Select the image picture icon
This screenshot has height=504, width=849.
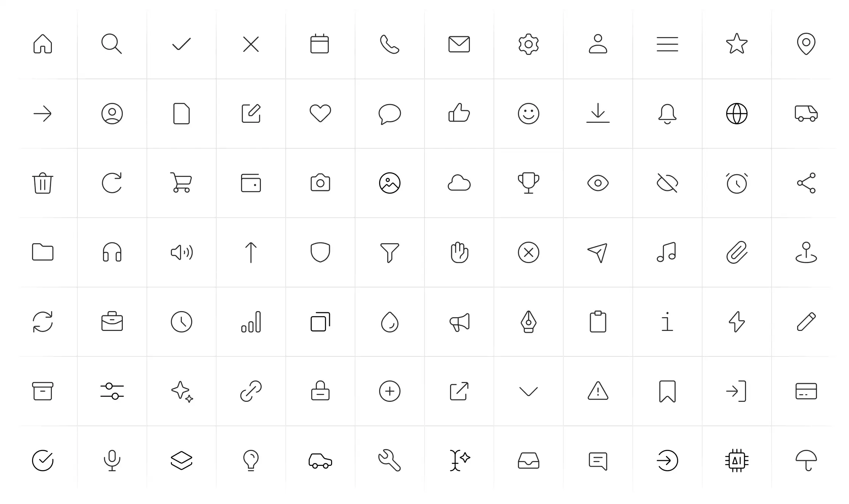(389, 183)
